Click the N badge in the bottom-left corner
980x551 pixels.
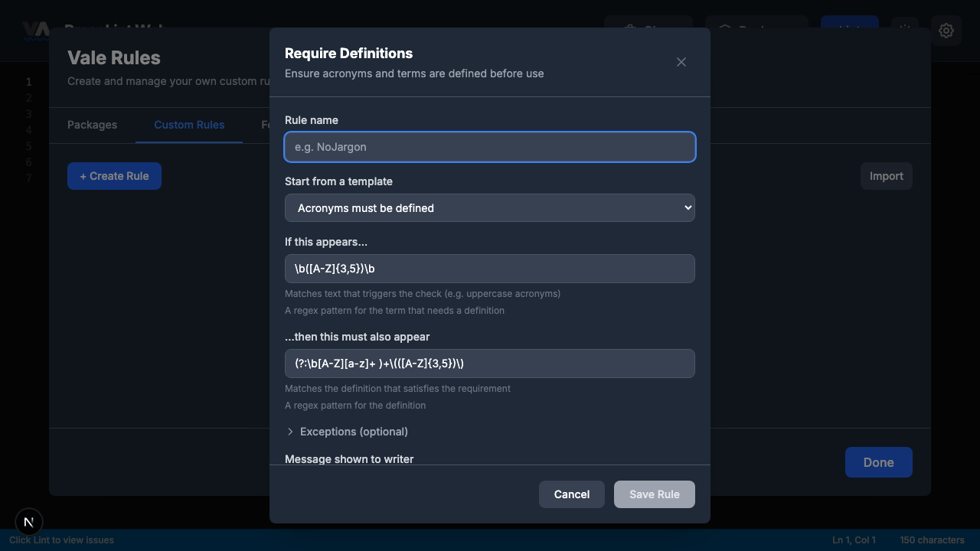[x=28, y=522]
